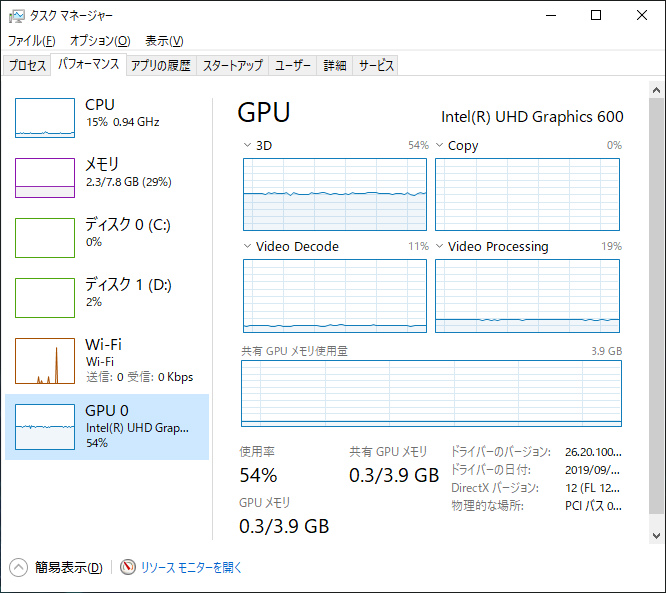Switch to the プロセス tab
This screenshot has height=593, width=666.
[27, 66]
